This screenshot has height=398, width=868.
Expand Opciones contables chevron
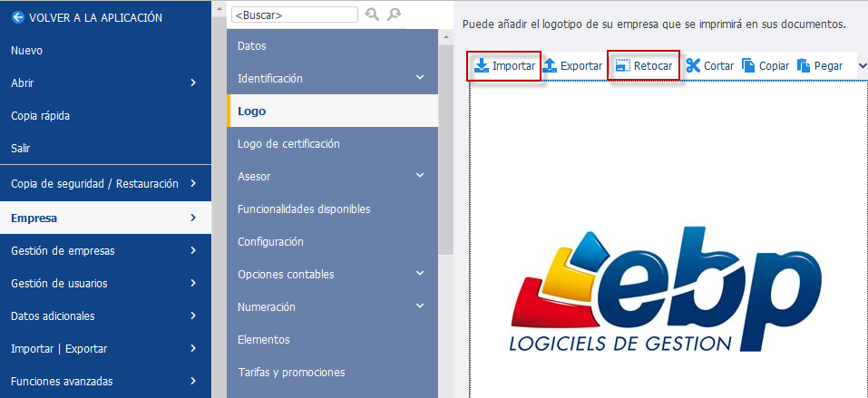point(420,274)
